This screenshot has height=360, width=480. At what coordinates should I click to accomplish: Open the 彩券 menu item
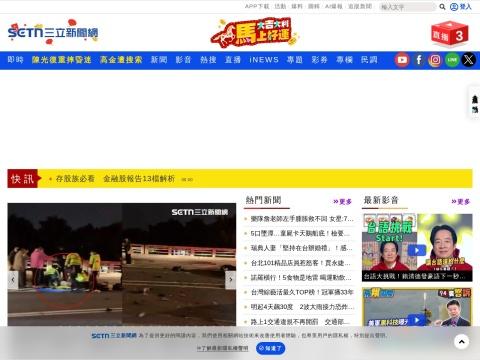[x=319, y=60]
